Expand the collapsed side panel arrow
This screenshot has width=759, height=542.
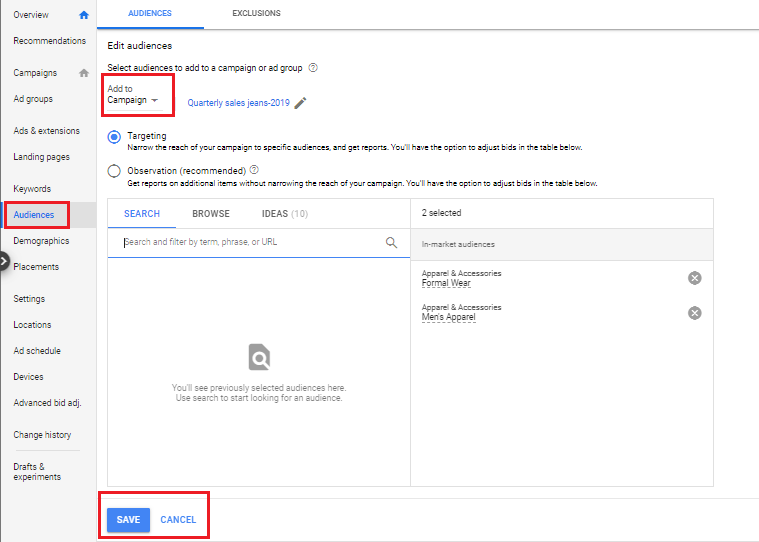click(x=4, y=262)
